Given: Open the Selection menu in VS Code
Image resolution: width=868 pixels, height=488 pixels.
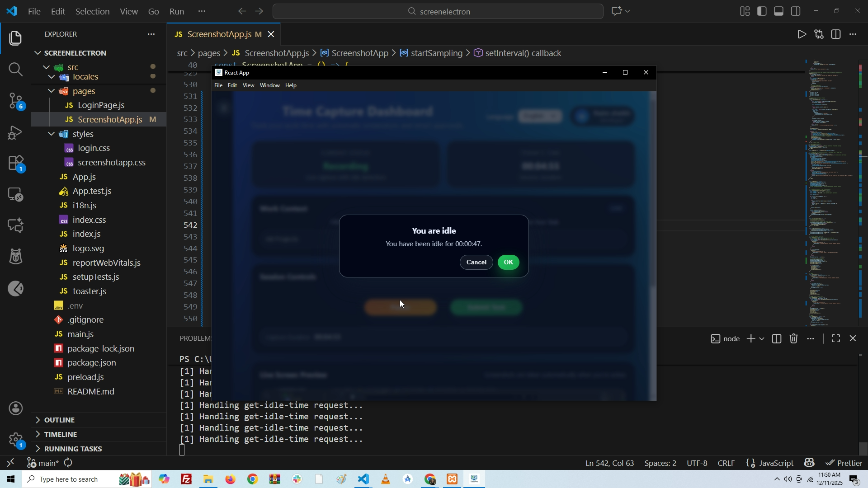Looking at the screenshot, I should click(x=92, y=11).
